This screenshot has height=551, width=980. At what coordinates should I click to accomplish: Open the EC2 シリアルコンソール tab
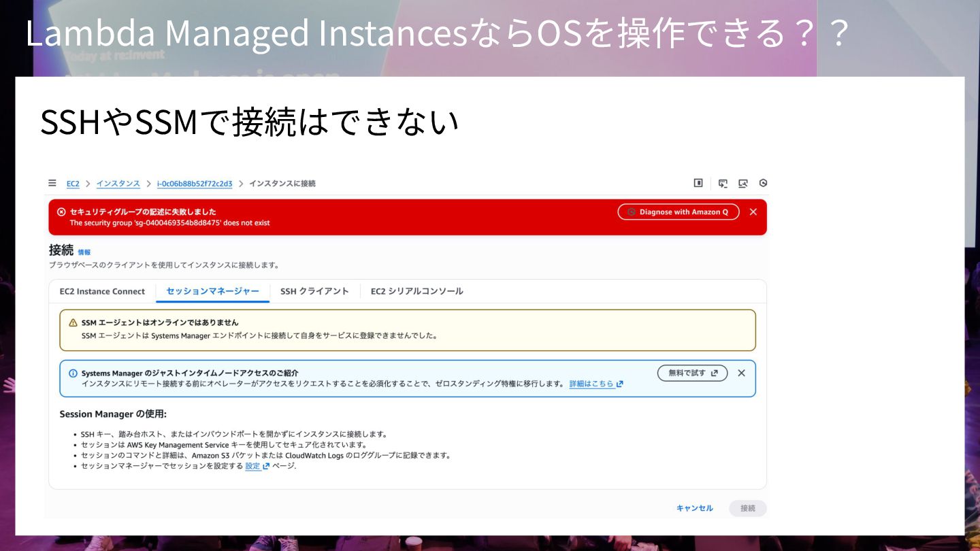[x=416, y=291]
